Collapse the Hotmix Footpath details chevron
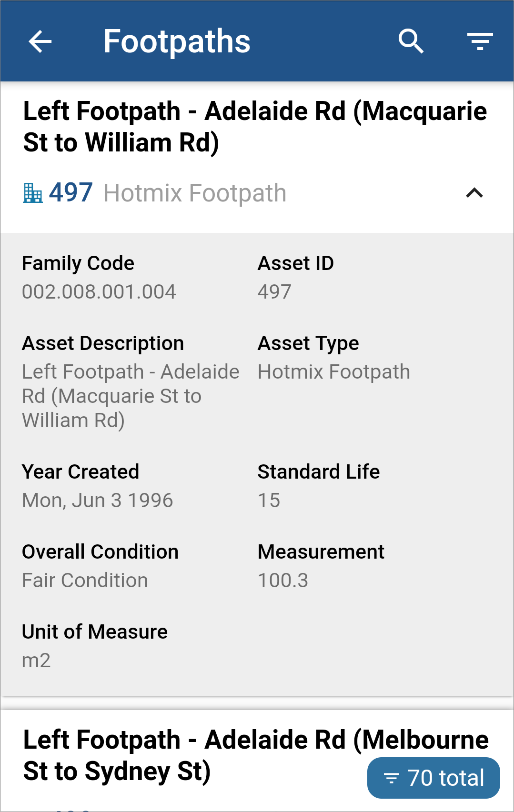The image size is (514, 812). (474, 193)
